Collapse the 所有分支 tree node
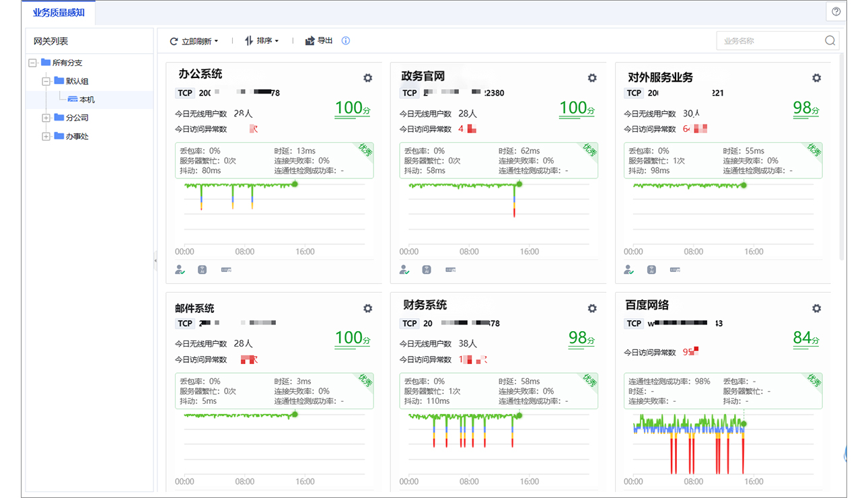The image size is (868, 498). pos(33,63)
